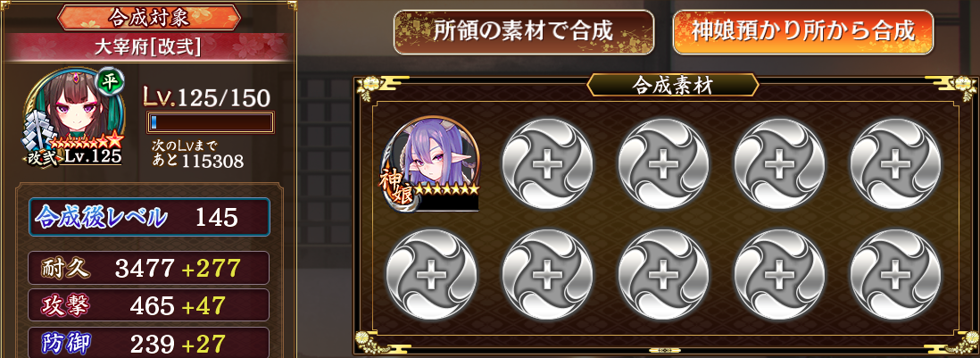
Task: Add material to last slot in bottom row
Action: click(x=895, y=275)
